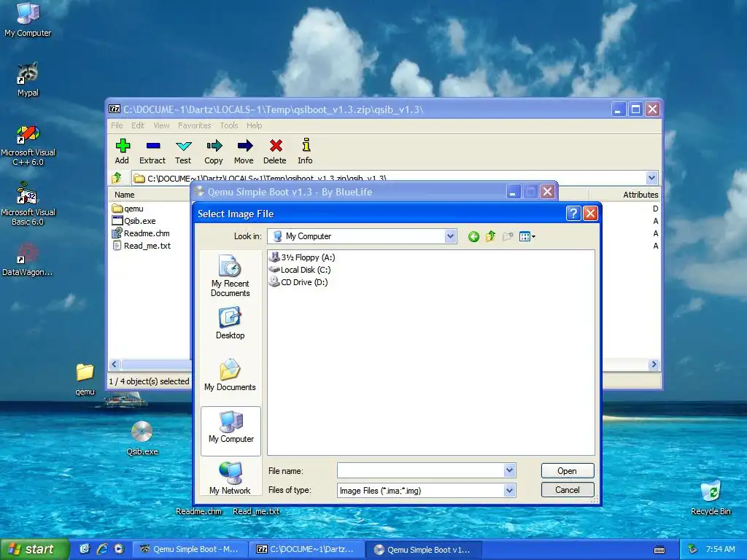747x560 pixels.
Task: Select Desktop in dialog places bar
Action: tap(230, 323)
